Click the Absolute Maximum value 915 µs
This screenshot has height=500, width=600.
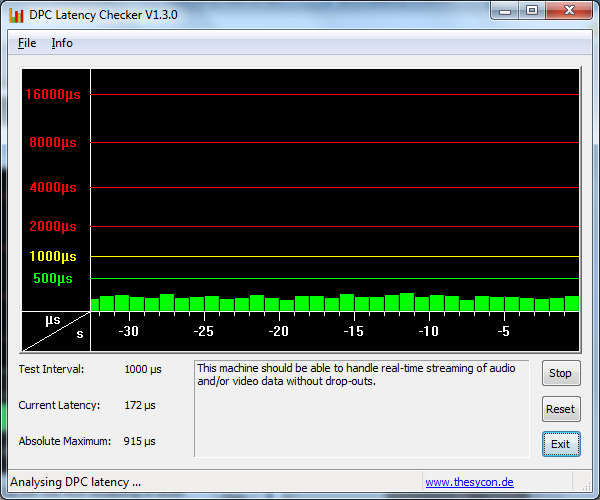click(x=142, y=441)
